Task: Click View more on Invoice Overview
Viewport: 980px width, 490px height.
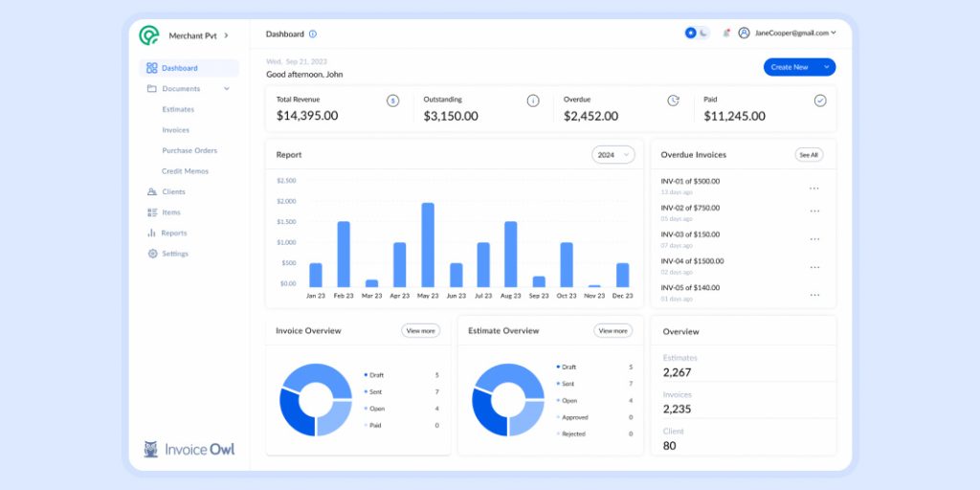Action: click(x=420, y=331)
